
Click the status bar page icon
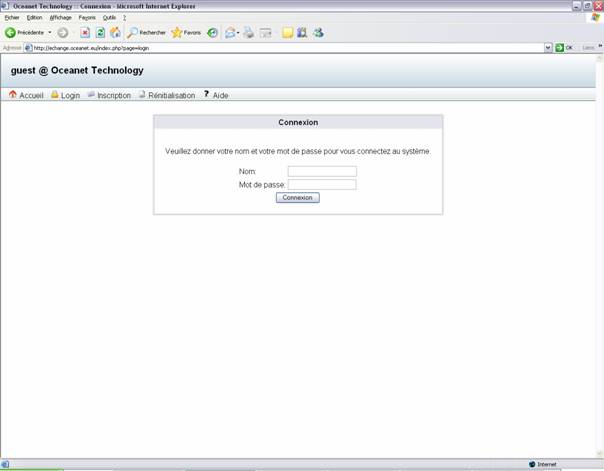(x=5, y=464)
